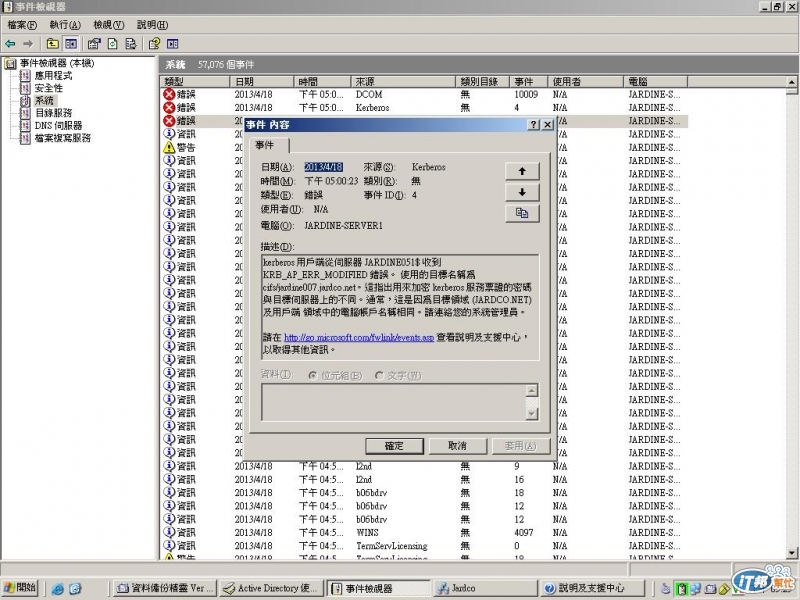Open the Help menu (說明)
800x600 pixels.
tap(152, 24)
